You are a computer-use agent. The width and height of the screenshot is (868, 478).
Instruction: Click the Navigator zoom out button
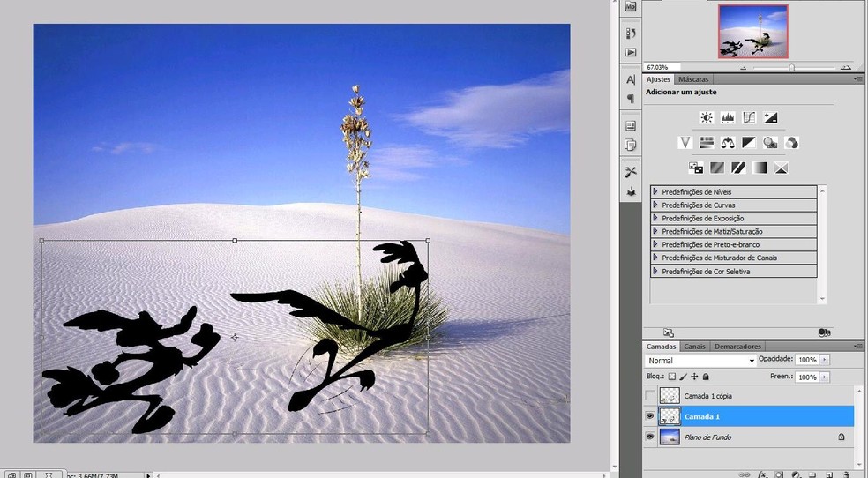pos(743,68)
